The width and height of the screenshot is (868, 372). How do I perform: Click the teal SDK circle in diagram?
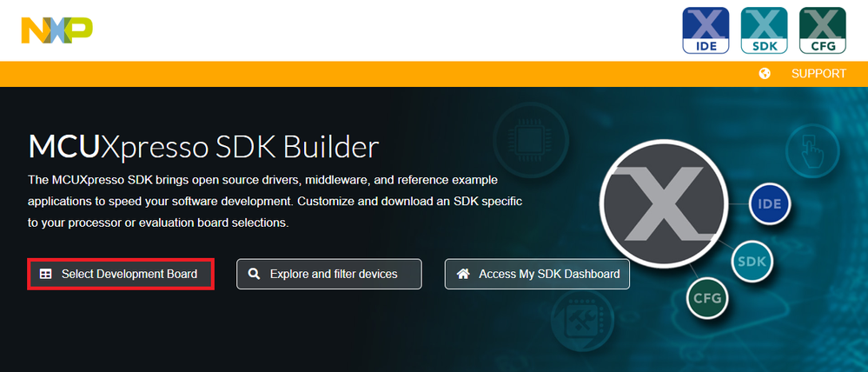coord(752,262)
